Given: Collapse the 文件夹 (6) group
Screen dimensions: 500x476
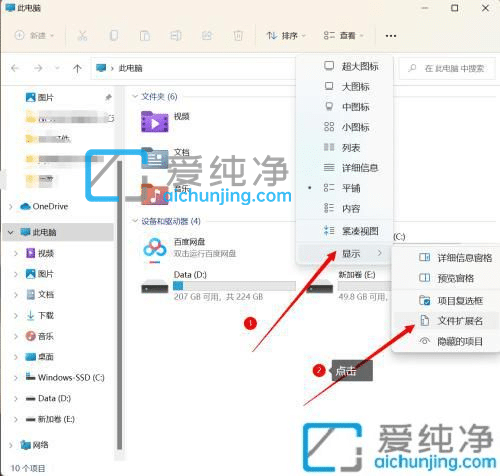Looking at the screenshot, I should pos(135,97).
